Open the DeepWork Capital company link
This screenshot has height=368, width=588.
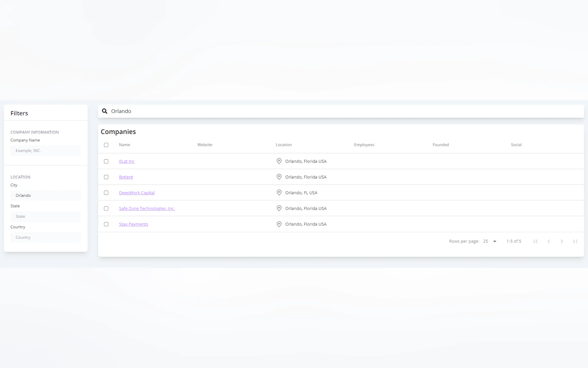pyautogui.click(x=137, y=193)
